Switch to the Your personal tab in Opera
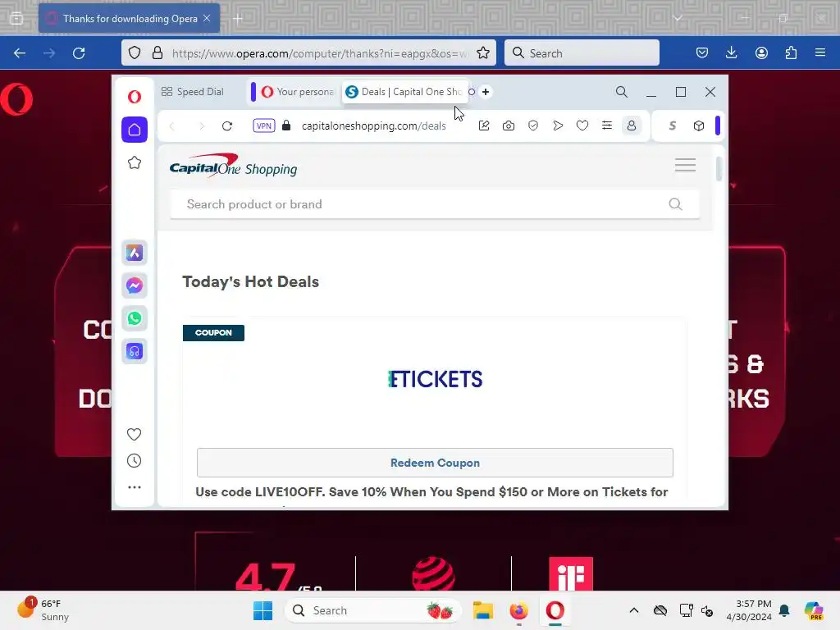 [296, 92]
